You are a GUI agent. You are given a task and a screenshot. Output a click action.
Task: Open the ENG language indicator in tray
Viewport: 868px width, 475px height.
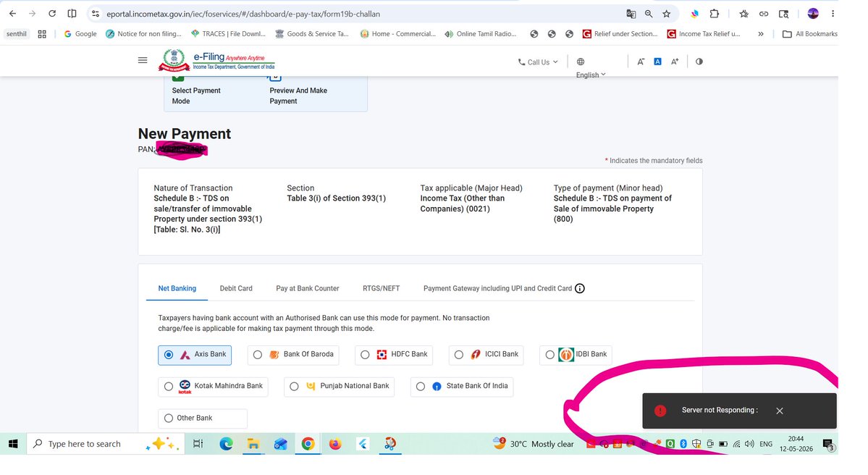click(x=766, y=444)
